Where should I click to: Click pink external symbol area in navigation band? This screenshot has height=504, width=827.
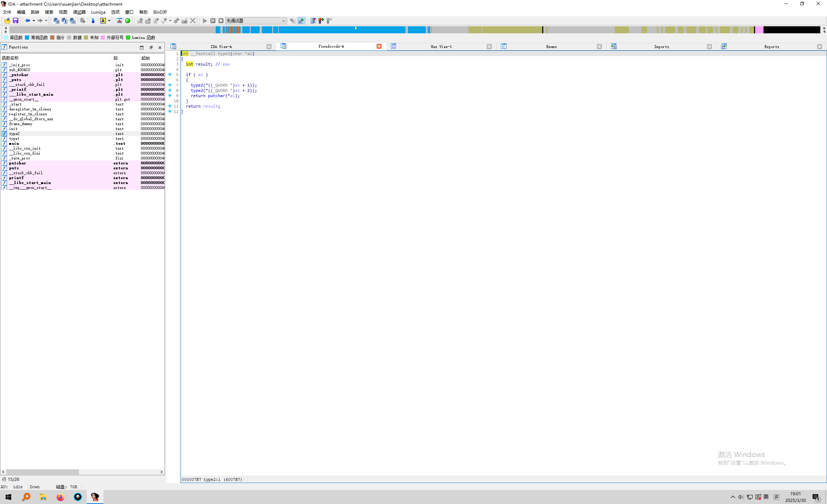click(x=759, y=30)
